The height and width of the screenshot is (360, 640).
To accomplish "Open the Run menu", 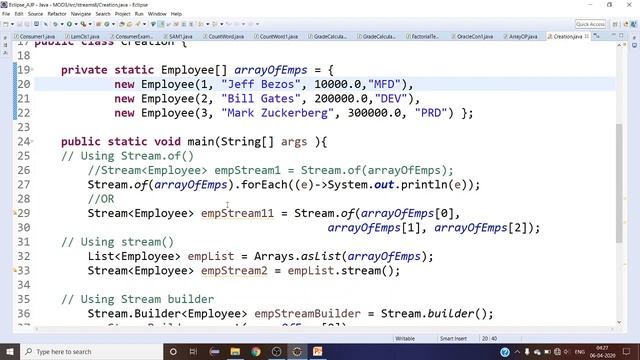I will coord(139,14).
